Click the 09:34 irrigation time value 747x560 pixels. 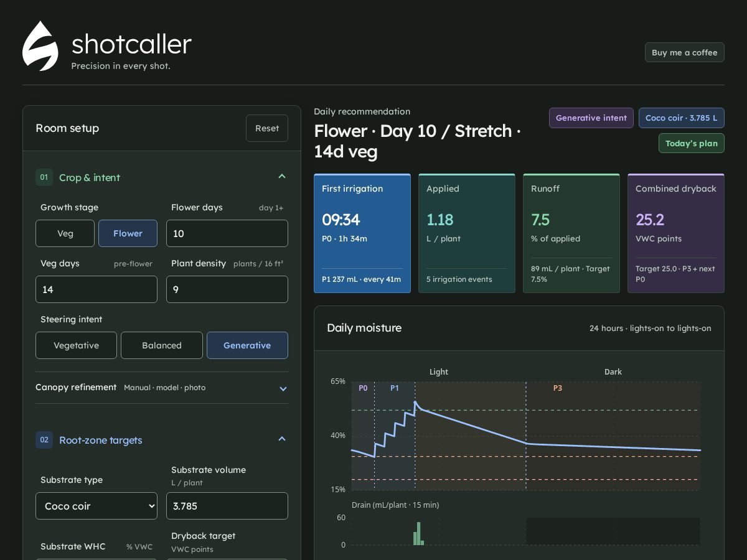(x=341, y=220)
